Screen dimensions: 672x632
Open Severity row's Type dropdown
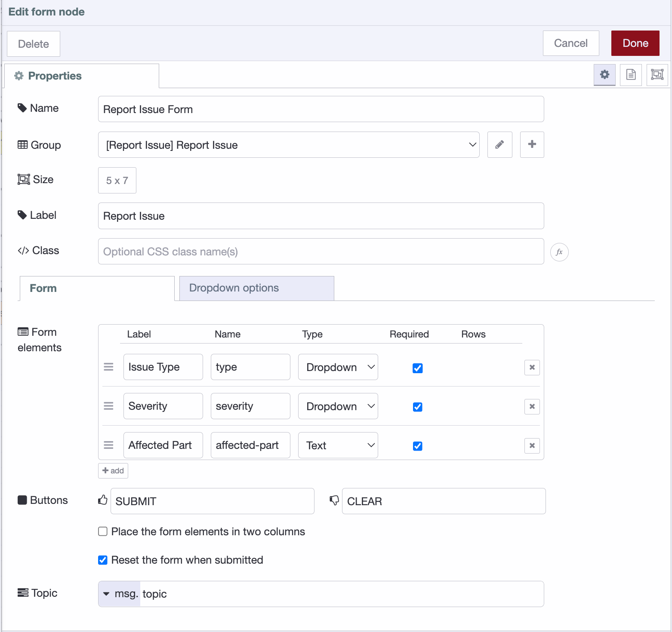tap(338, 406)
